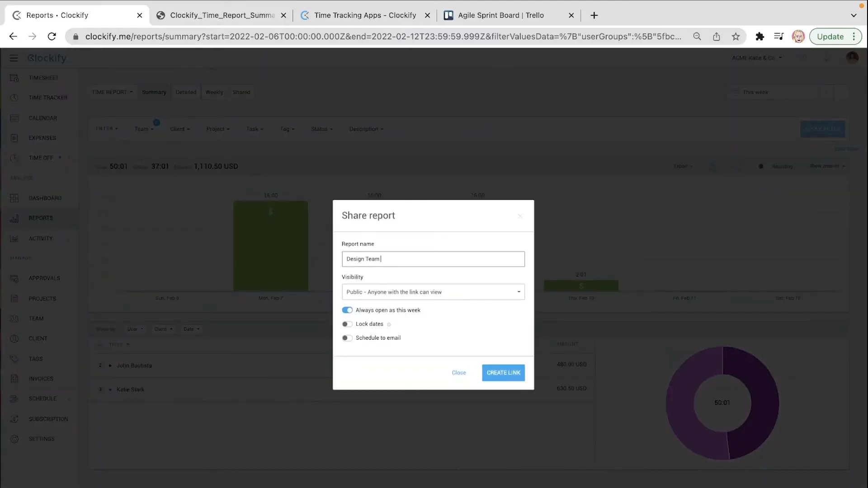Open a new browser tab
The height and width of the screenshot is (488, 868).
coord(594,15)
